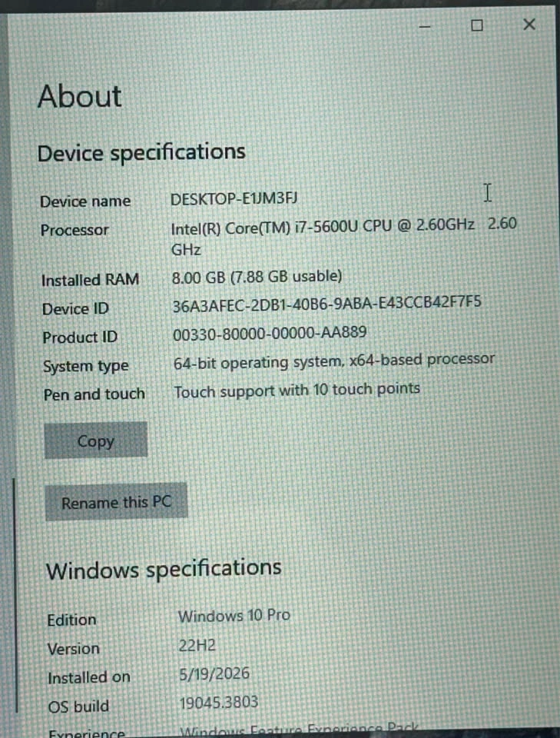The height and width of the screenshot is (738, 560).
Task: Click the Device ID label
Action: point(75,309)
